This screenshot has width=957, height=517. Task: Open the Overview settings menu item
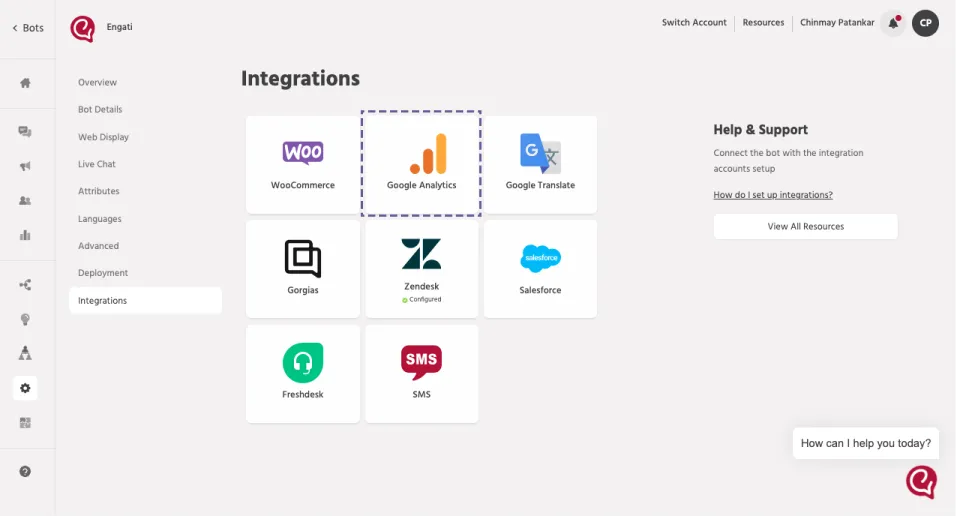tap(97, 82)
